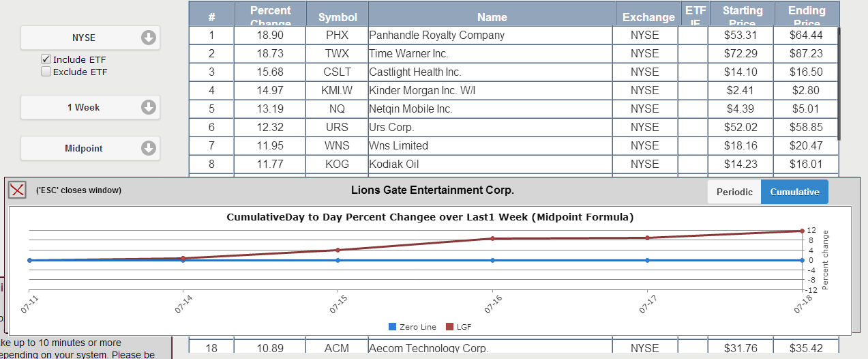Check the Exclude ETF checkbox

46,72
